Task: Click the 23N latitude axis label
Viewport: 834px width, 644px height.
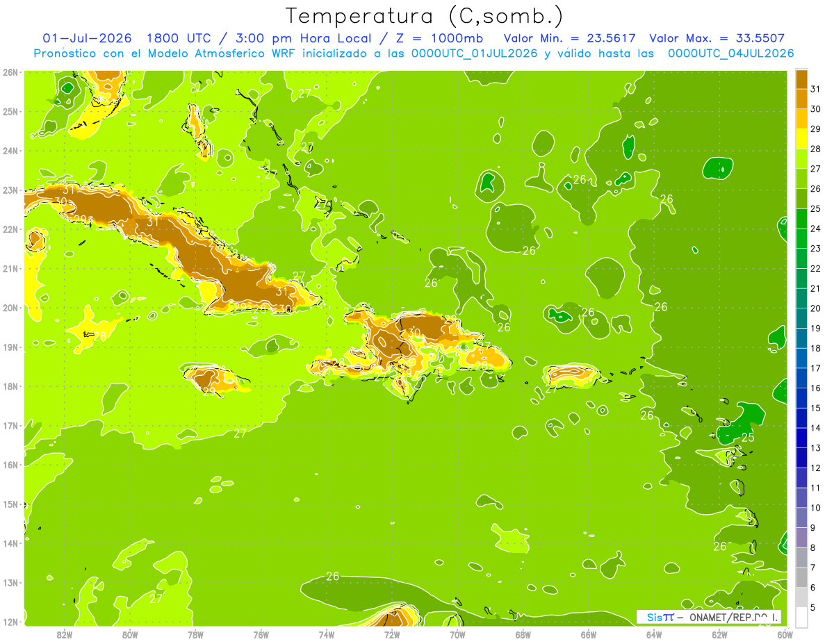Action: (x=10, y=190)
